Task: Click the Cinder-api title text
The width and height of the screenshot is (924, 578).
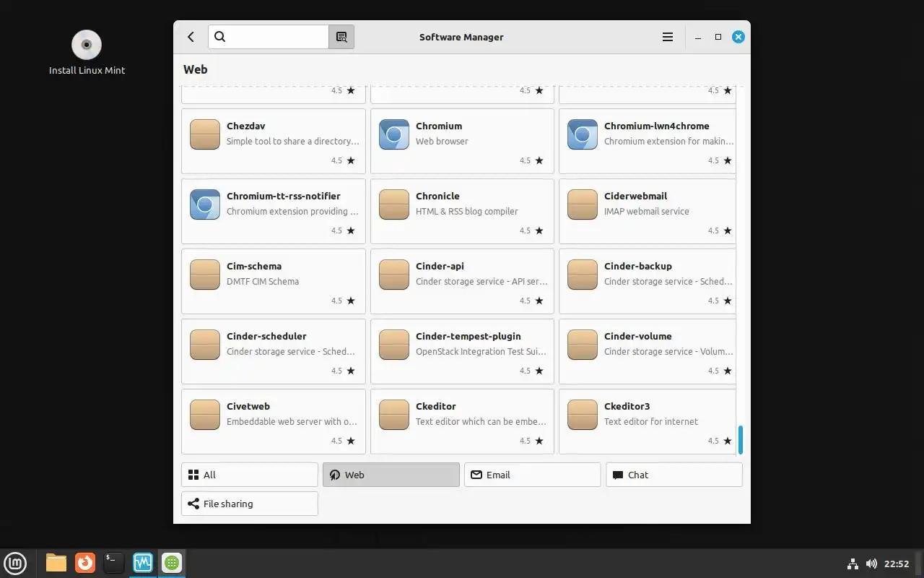Action: pyautogui.click(x=440, y=266)
